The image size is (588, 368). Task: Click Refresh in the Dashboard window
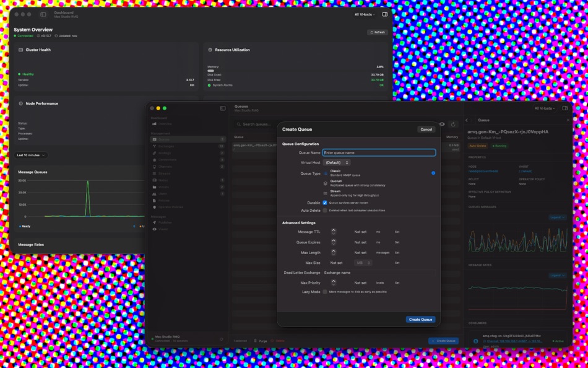[x=378, y=32]
